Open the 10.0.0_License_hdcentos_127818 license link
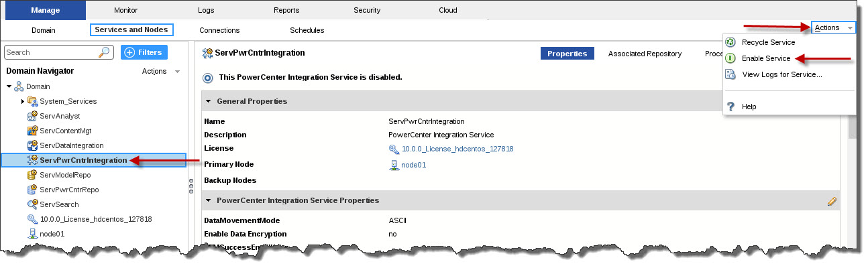 point(457,149)
